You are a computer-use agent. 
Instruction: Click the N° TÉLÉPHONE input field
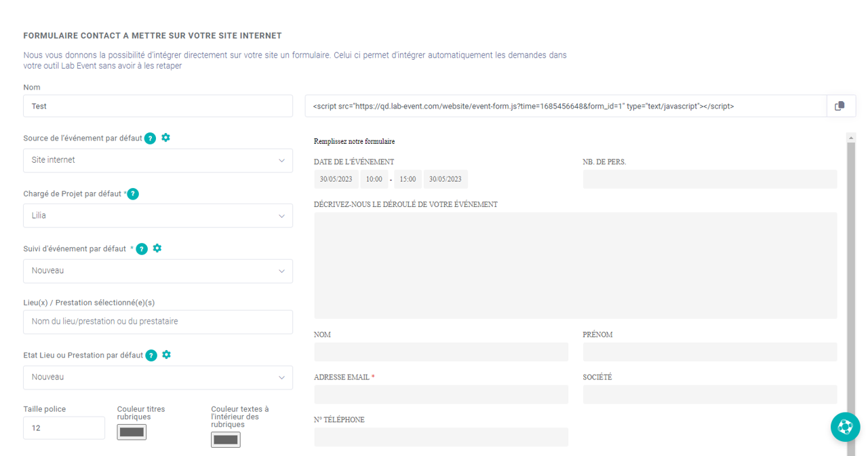[441, 437]
